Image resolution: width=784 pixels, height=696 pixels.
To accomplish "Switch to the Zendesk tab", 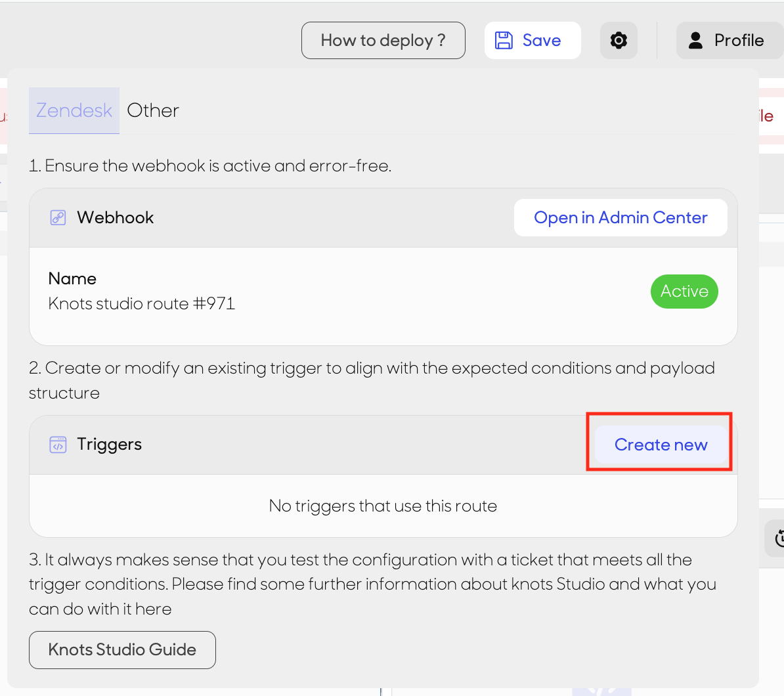I will [x=74, y=110].
